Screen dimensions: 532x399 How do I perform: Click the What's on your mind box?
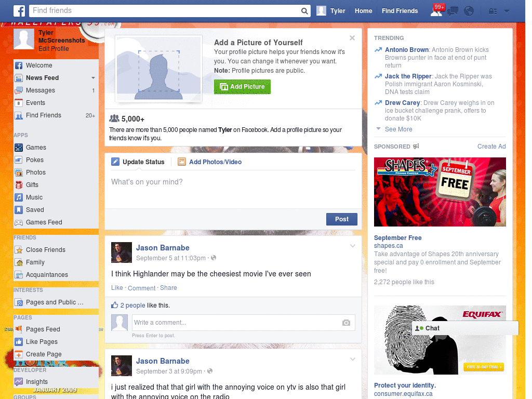coord(233,189)
